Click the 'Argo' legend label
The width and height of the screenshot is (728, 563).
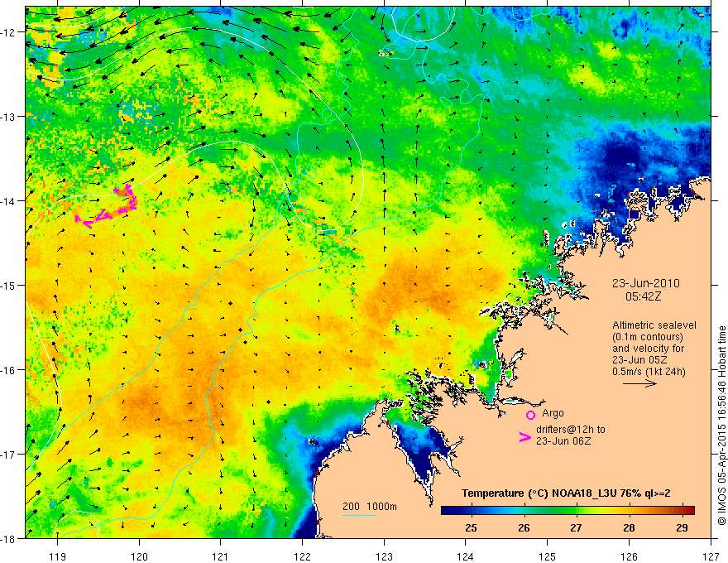tap(553, 413)
